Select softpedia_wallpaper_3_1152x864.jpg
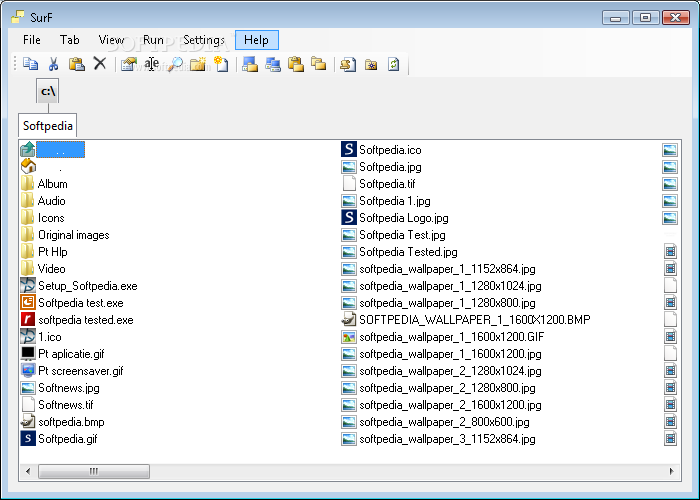The image size is (700, 500). 447,438
